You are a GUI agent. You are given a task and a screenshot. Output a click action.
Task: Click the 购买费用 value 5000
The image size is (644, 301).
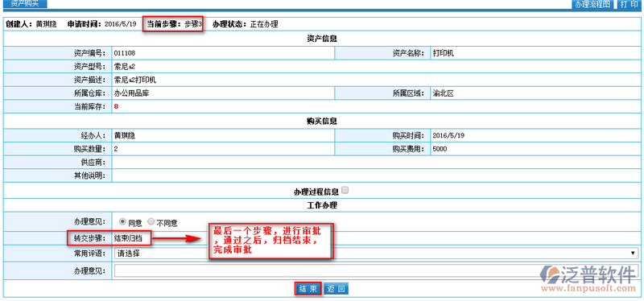[440, 149]
